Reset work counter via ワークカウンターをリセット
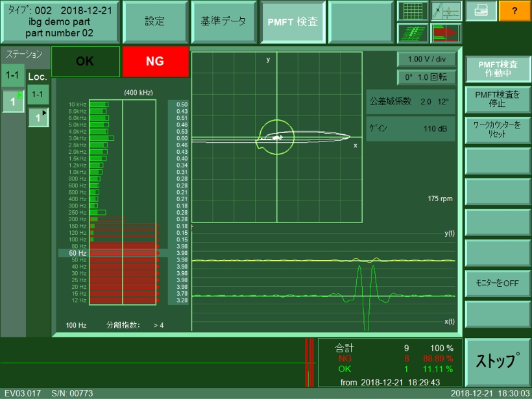Image resolution: width=532 pixels, height=399 pixels. pyautogui.click(x=497, y=129)
